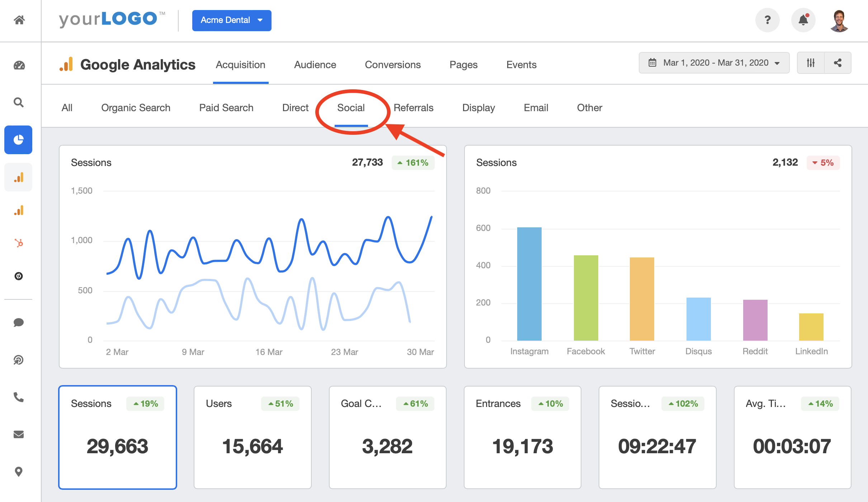
Task: Select the search icon in the left sidebar
Action: (x=18, y=103)
